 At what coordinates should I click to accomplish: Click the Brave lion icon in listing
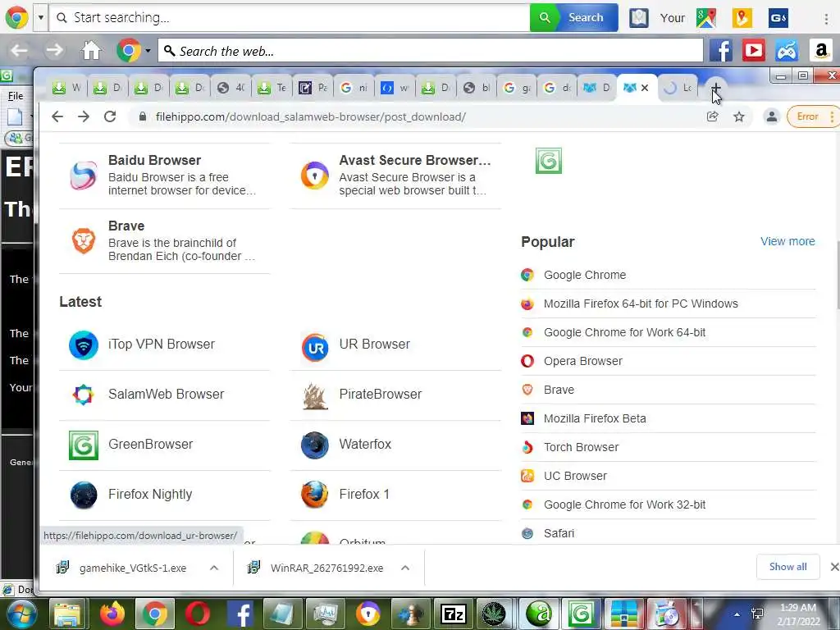click(84, 240)
